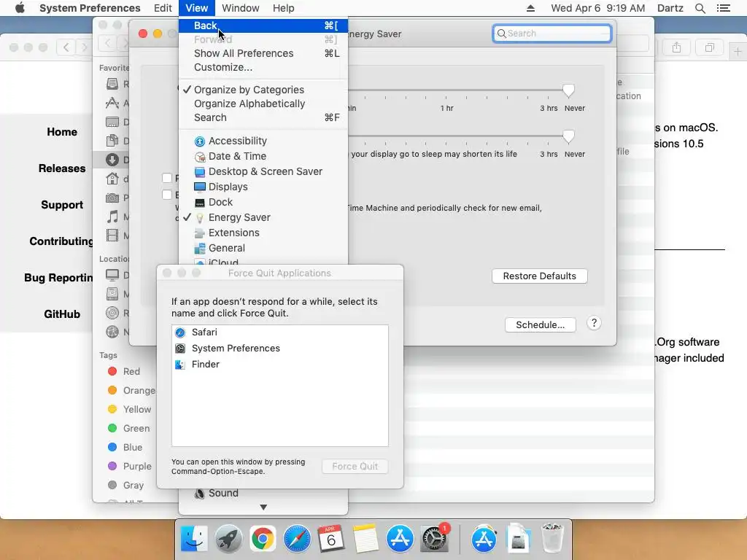Select Dock in the View menu
Image resolution: width=747 pixels, height=560 pixels.
click(x=263, y=202)
